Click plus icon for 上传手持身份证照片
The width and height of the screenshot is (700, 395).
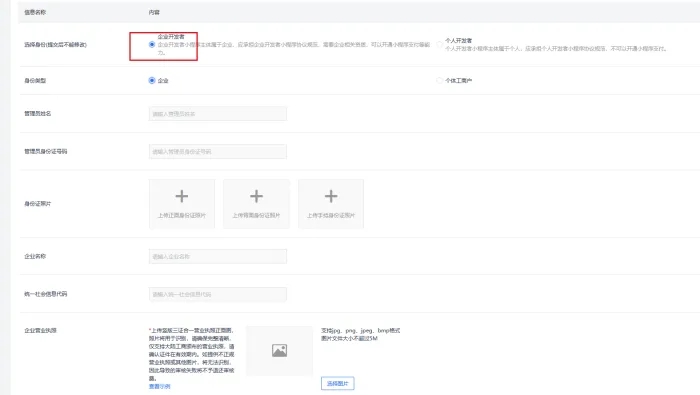(x=331, y=196)
